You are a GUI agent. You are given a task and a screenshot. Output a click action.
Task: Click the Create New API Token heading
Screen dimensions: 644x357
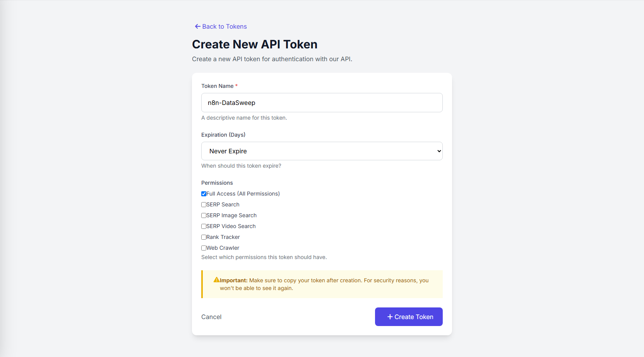click(x=255, y=44)
